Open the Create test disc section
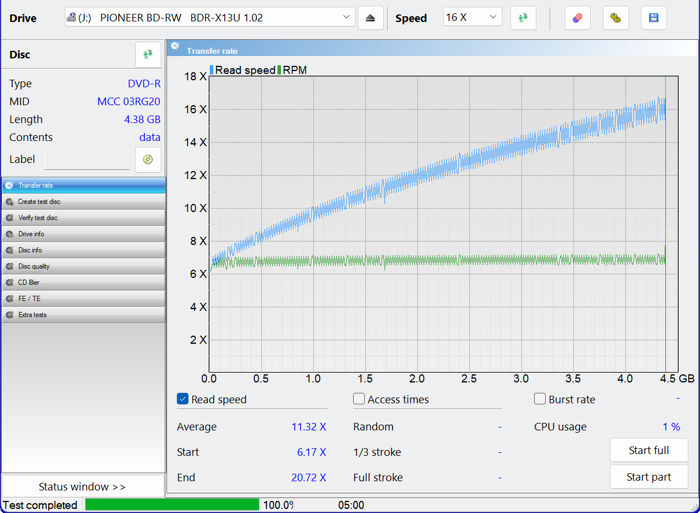Viewport: 700px width, 513px height. pos(82,201)
